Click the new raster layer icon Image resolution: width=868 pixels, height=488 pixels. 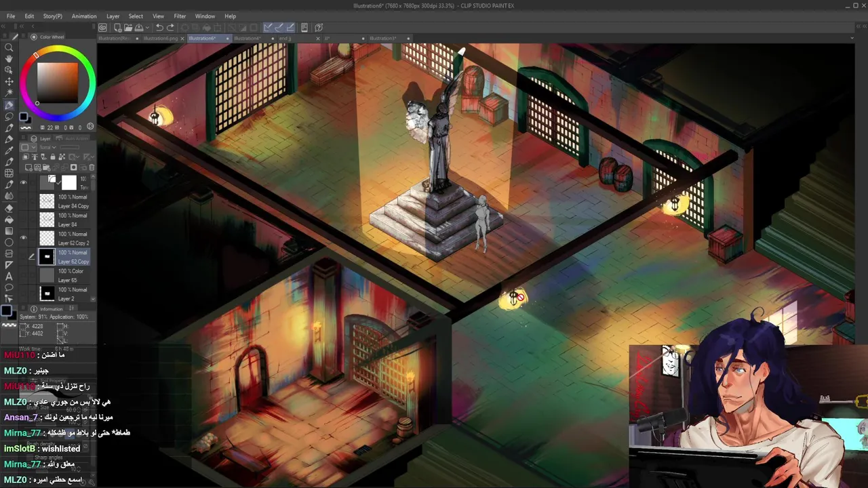tap(28, 167)
